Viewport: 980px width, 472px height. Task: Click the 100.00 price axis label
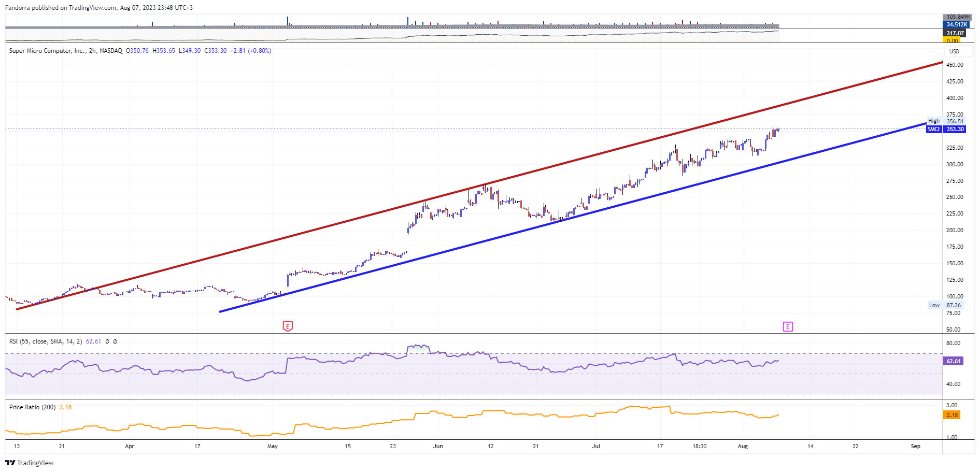point(955,296)
